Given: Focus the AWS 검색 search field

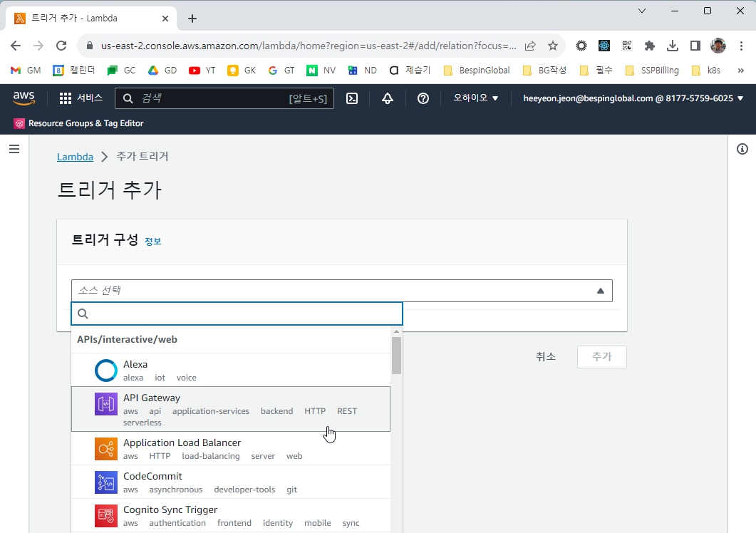Looking at the screenshot, I should click(x=224, y=98).
